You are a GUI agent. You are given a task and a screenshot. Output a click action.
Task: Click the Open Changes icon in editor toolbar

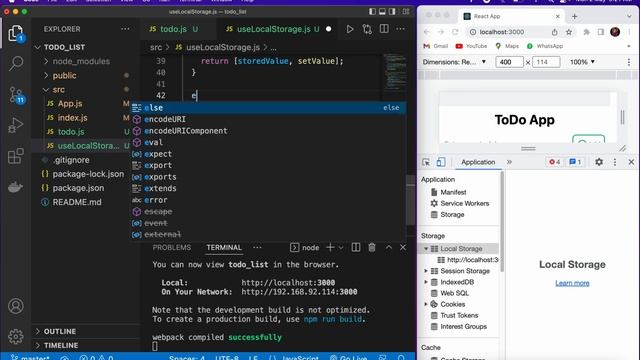[367, 29]
